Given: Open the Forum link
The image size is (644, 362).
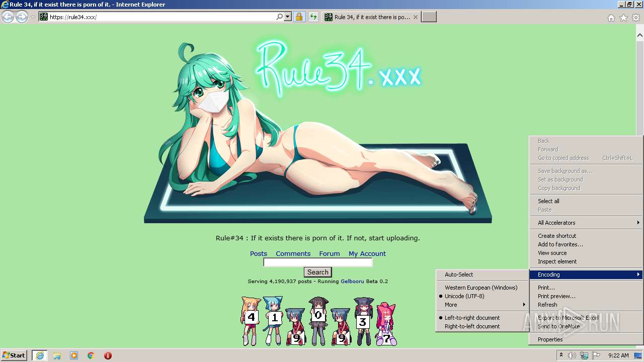Looking at the screenshot, I should coord(330,253).
